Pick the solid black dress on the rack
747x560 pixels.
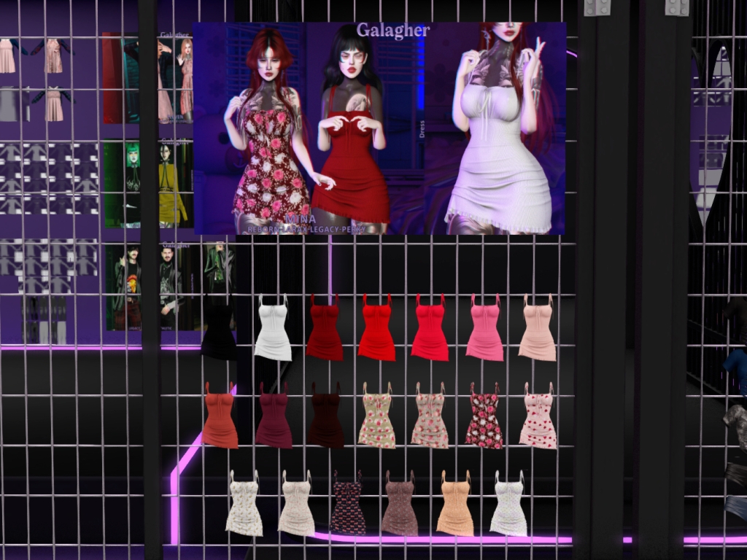tap(218, 332)
